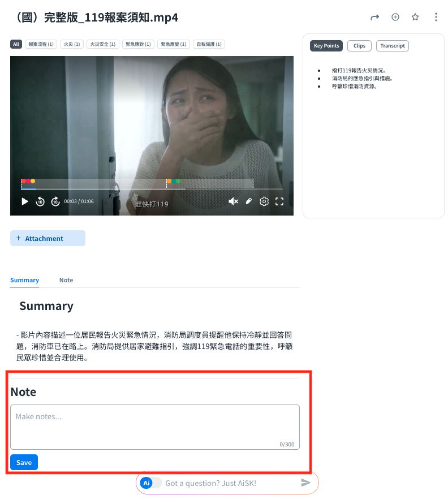Click the pencil annotate icon in player

(x=248, y=201)
